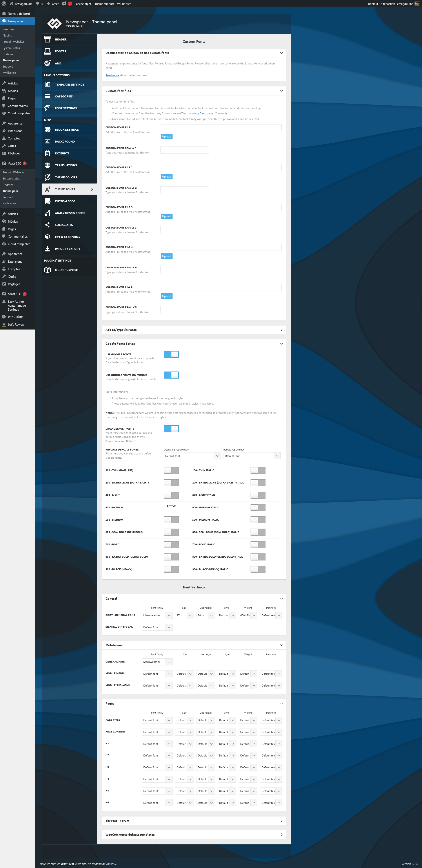Open Analytics/JS Codes chart icon
The image size is (422, 868).
[x=47, y=213]
